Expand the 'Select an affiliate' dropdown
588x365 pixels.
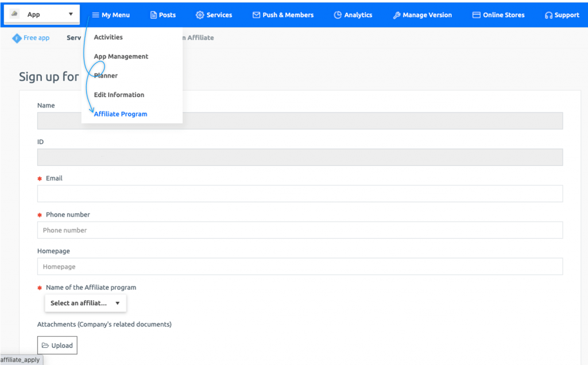click(x=85, y=302)
